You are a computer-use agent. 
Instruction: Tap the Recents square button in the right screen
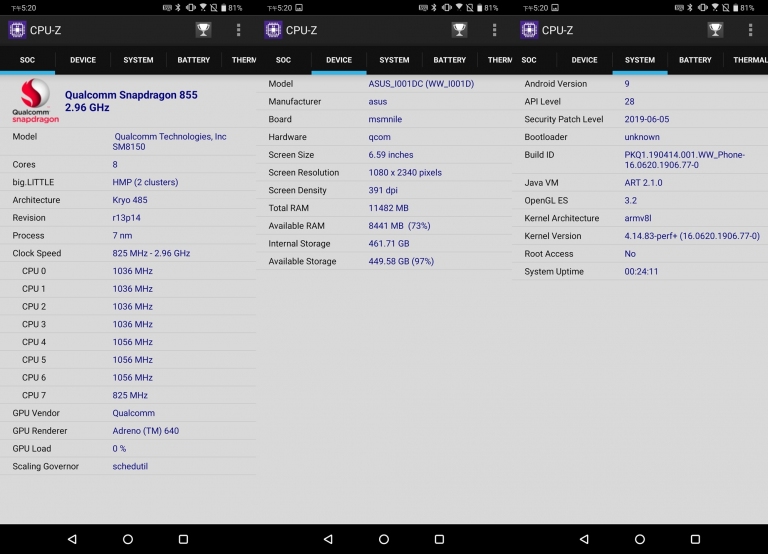point(695,539)
